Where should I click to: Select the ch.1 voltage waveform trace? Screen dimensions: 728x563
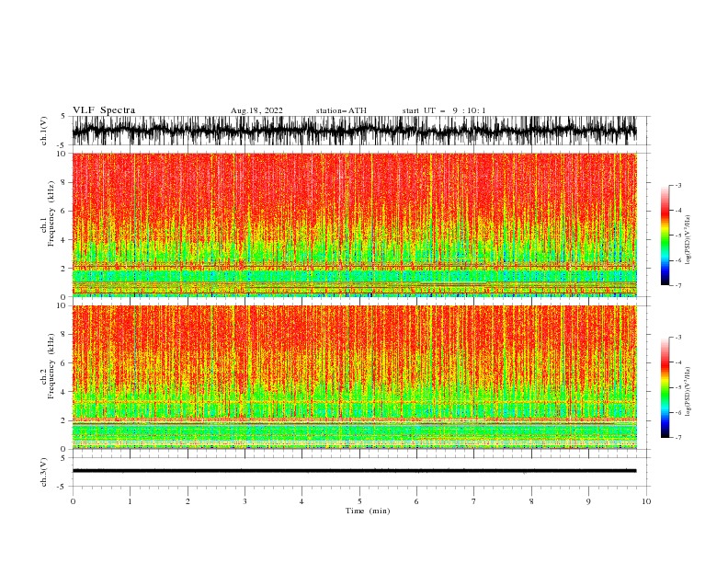tap(354, 131)
